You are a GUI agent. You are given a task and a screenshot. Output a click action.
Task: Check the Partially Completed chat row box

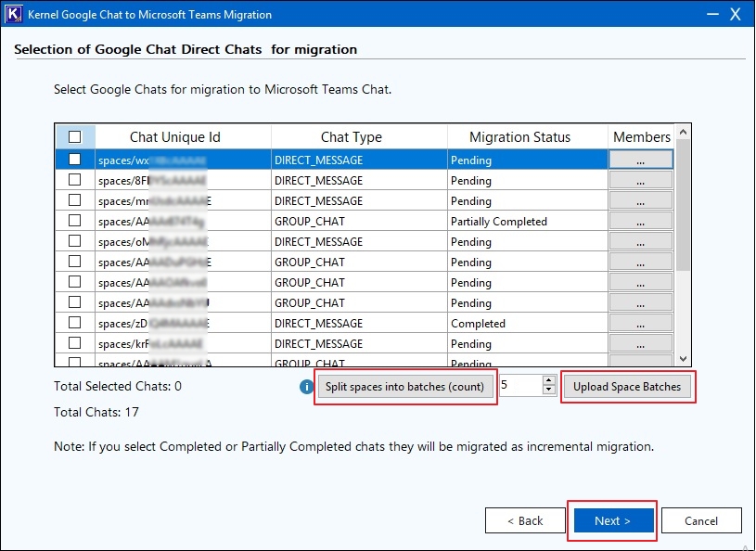[x=75, y=220]
